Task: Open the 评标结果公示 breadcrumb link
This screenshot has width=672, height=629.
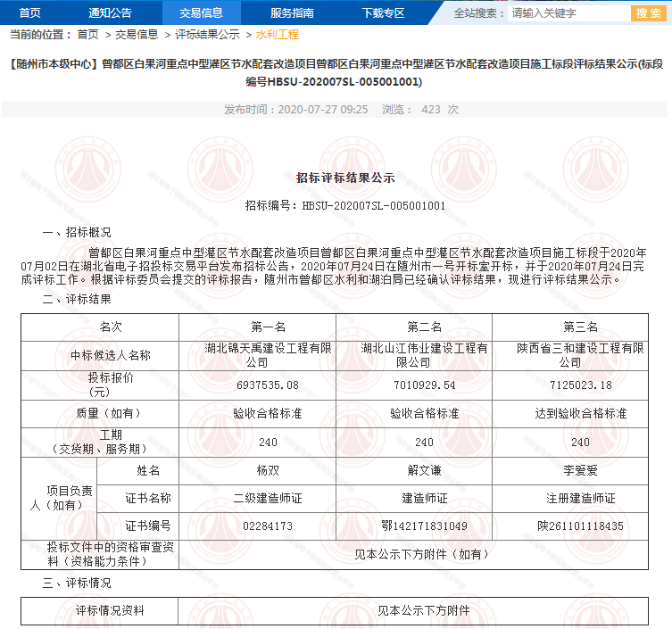Action: click(207, 35)
